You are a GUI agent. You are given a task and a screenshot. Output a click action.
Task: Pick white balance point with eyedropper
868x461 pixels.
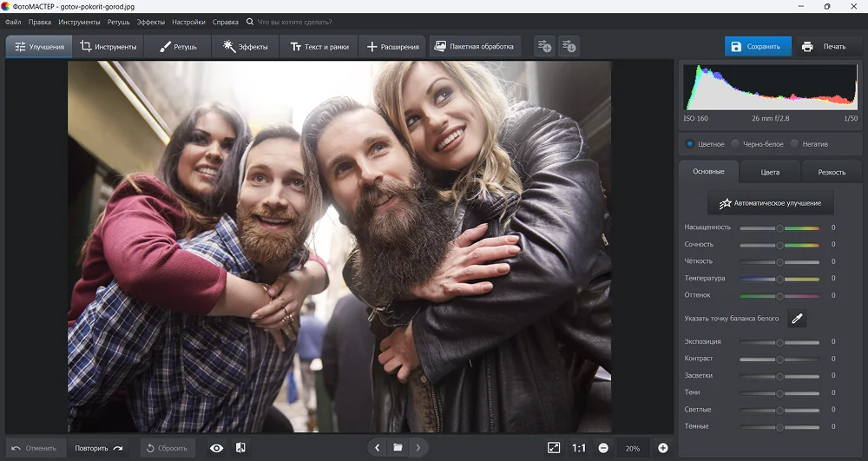pos(797,319)
